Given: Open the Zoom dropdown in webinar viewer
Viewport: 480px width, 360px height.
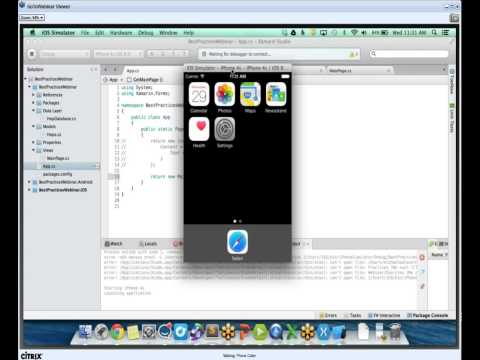Looking at the screenshot, I should pyautogui.click(x=32, y=18).
